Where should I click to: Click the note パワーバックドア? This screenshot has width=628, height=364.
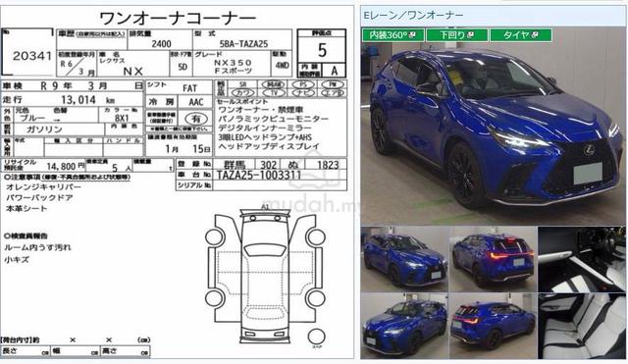coord(39,198)
